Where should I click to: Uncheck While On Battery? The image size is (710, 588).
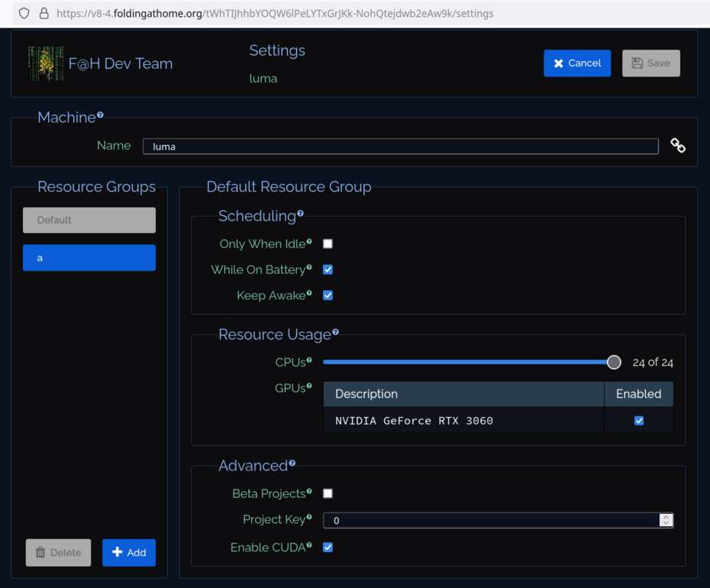(328, 270)
